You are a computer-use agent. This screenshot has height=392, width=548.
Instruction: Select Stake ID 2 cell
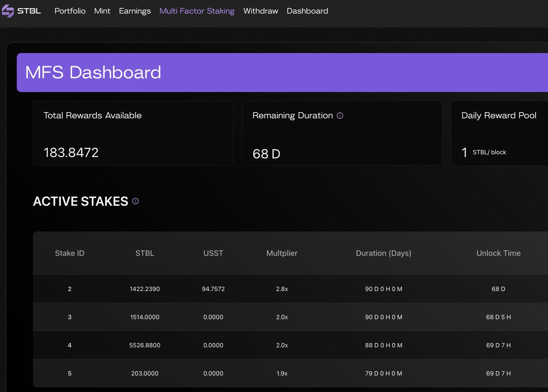(69, 289)
